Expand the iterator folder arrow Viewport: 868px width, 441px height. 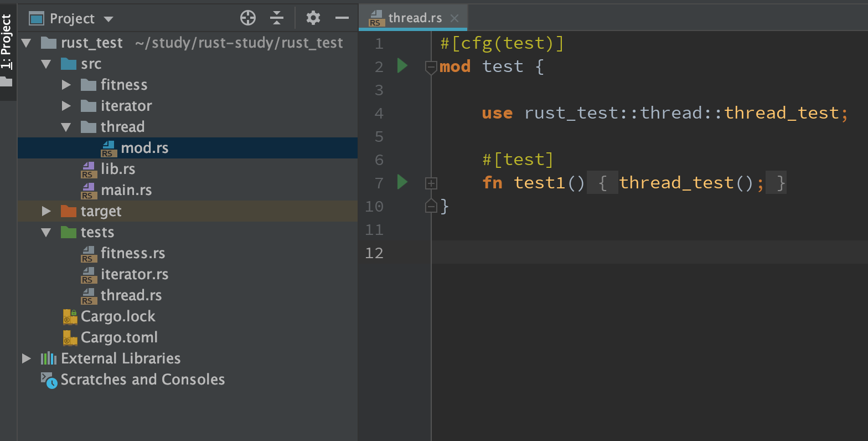point(66,106)
